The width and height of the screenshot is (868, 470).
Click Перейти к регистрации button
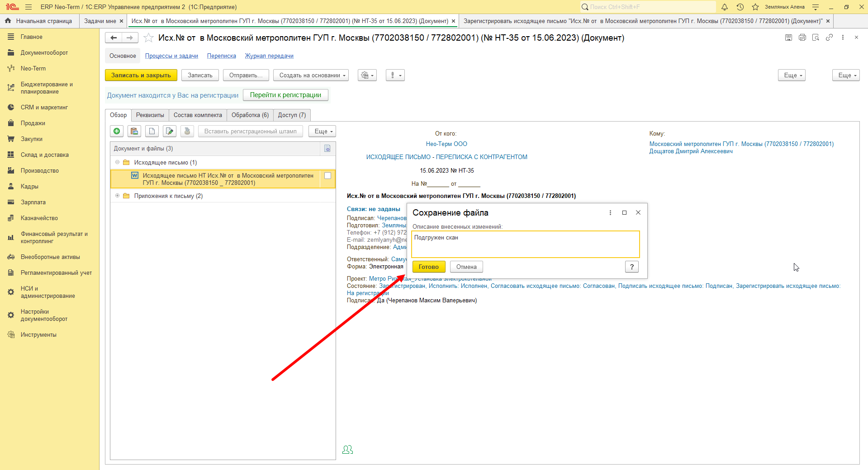click(285, 95)
